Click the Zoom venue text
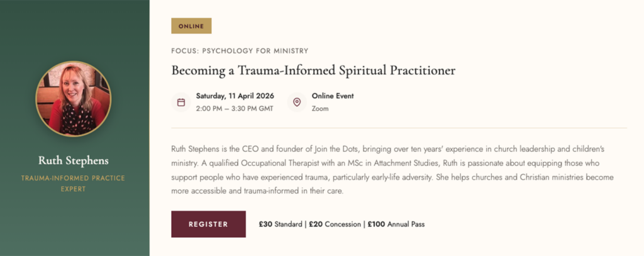 [320, 108]
